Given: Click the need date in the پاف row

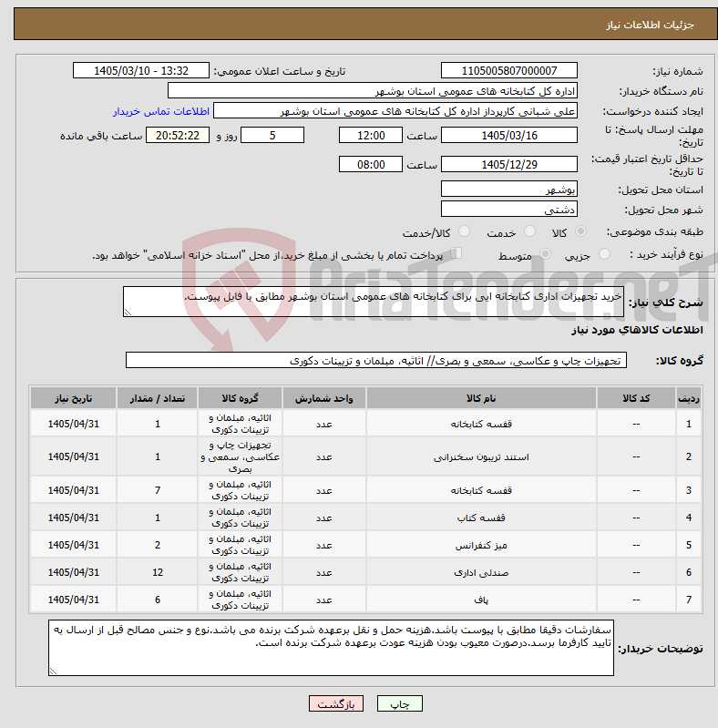Looking at the screenshot, I should [x=74, y=600].
